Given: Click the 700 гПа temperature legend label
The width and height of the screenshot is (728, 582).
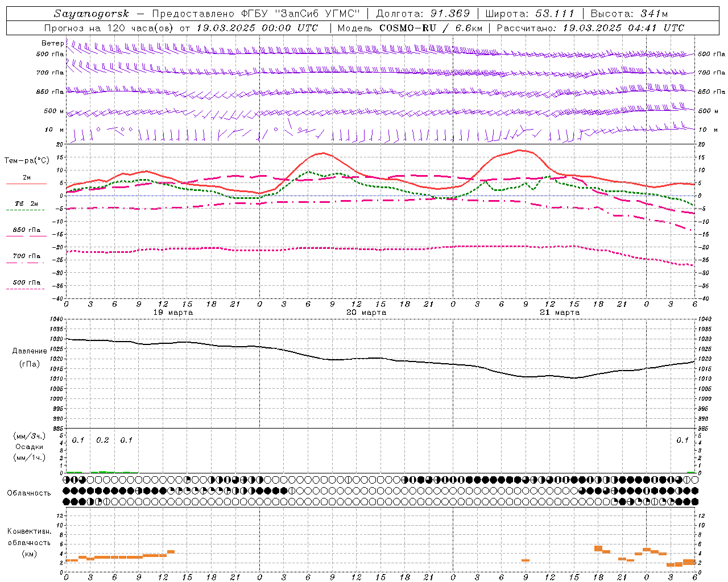Looking at the screenshot, I should click(x=27, y=256).
